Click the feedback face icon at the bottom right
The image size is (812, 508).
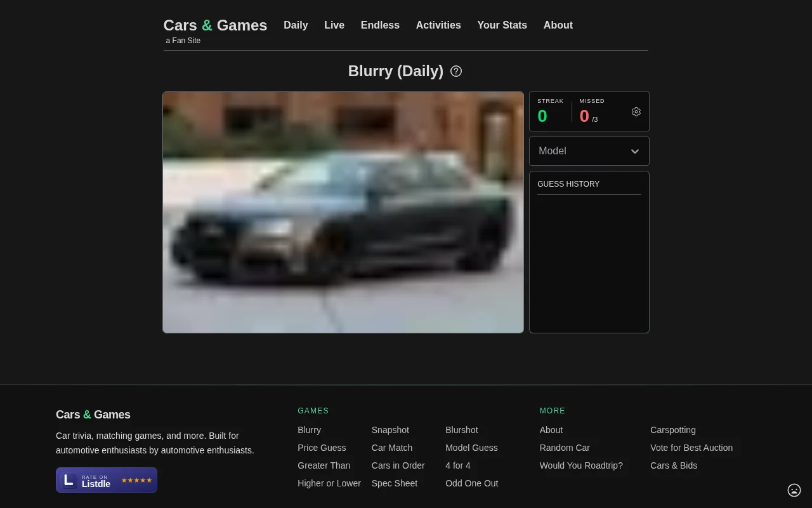tap(794, 490)
